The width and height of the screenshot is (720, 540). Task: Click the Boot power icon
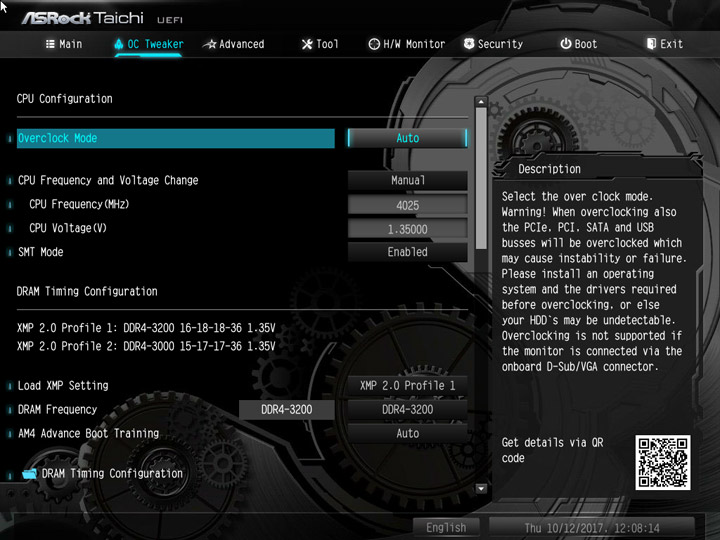(x=566, y=44)
